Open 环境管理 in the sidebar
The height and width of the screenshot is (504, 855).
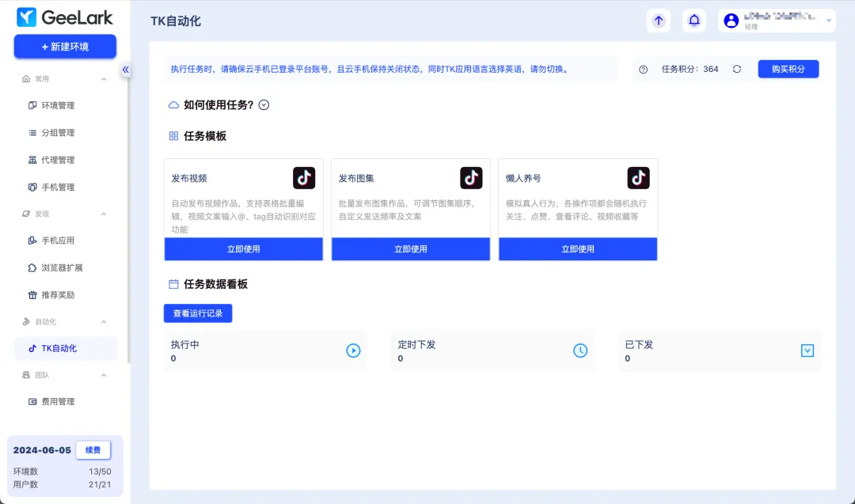pos(66,106)
